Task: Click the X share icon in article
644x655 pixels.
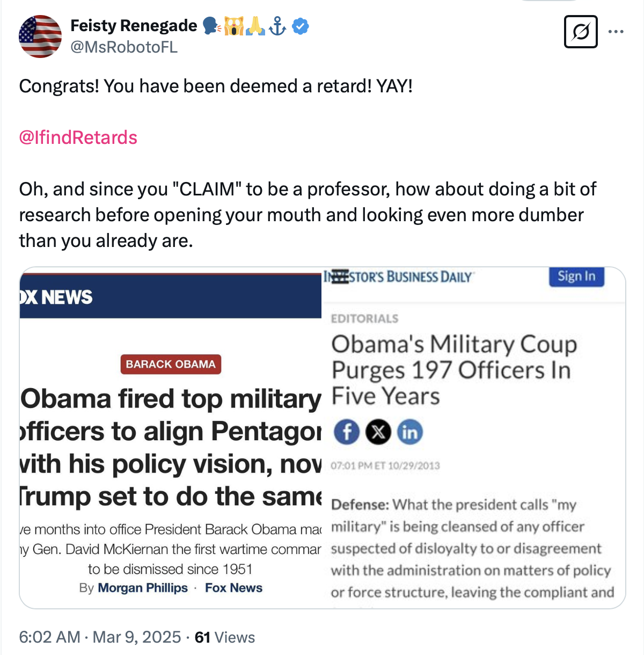Action: [x=378, y=432]
